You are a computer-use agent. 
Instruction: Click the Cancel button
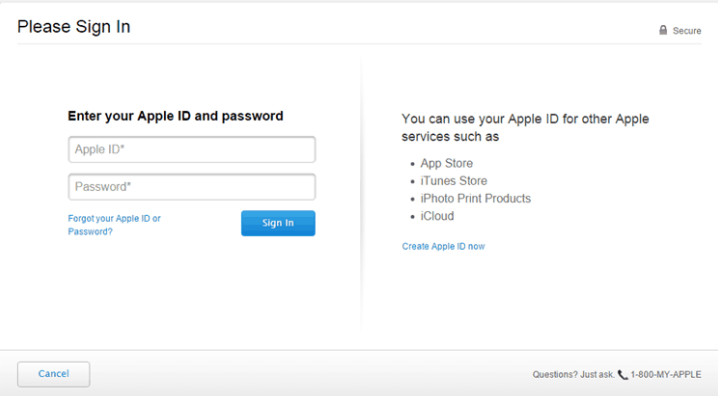click(x=54, y=374)
